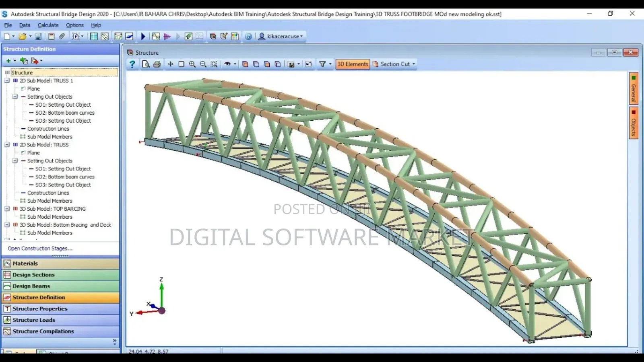Open the Structure Properties panel
The image size is (644, 362).
click(60, 309)
